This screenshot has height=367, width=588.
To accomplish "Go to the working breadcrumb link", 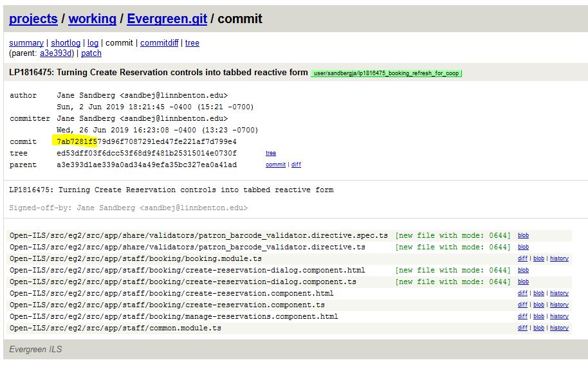I will (93, 19).
